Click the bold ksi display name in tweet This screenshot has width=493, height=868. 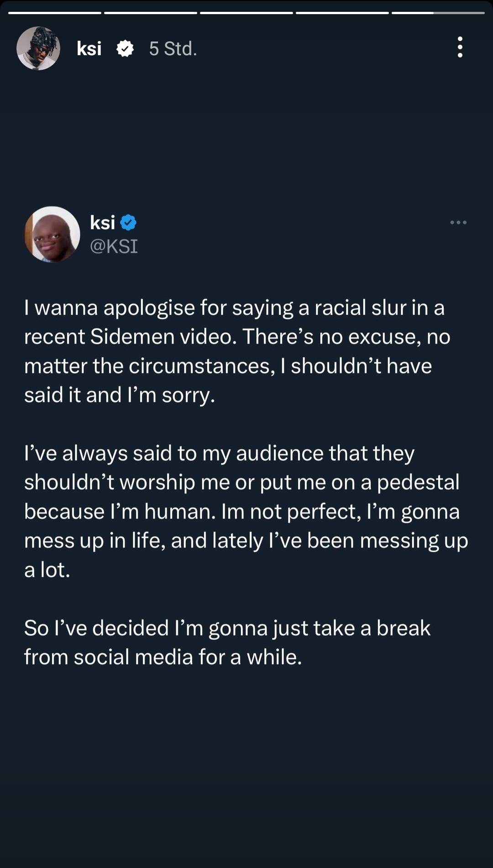click(102, 223)
